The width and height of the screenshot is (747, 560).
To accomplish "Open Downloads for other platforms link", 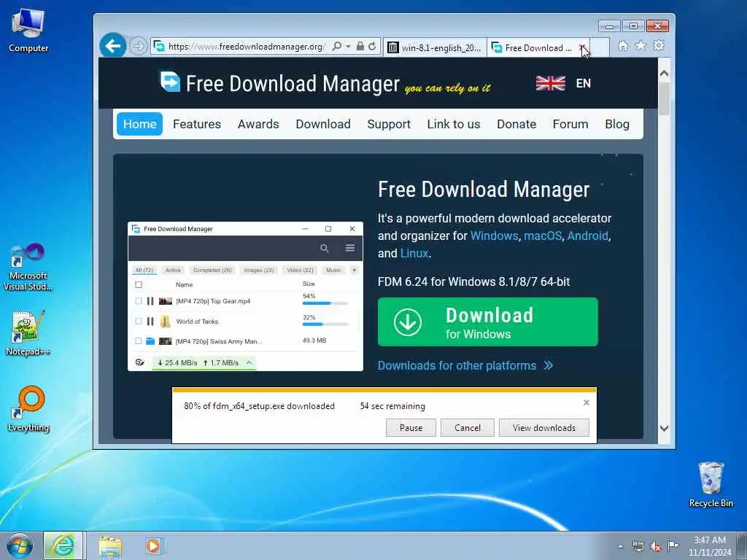I will click(x=465, y=366).
